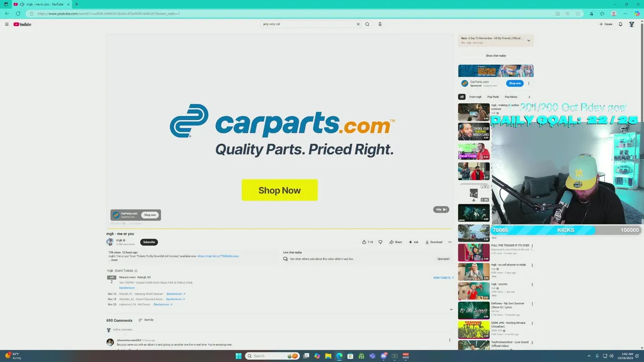
Task: Expand the event tickets chevron
Action: point(451,309)
